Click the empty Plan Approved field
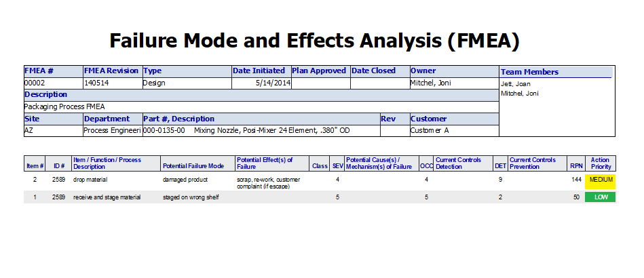The width and height of the screenshot is (644, 278). (320, 83)
